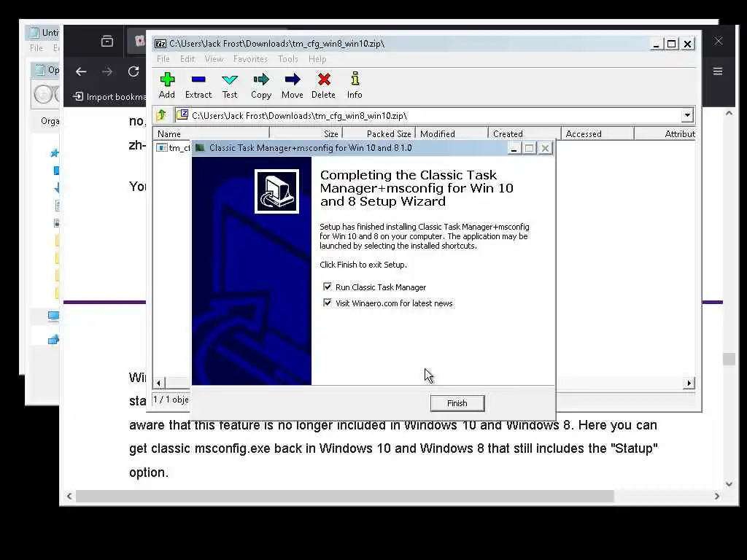Go up one folder level in 7-Zip
This screenshot has width=747, height=560.
click(161, 115)
